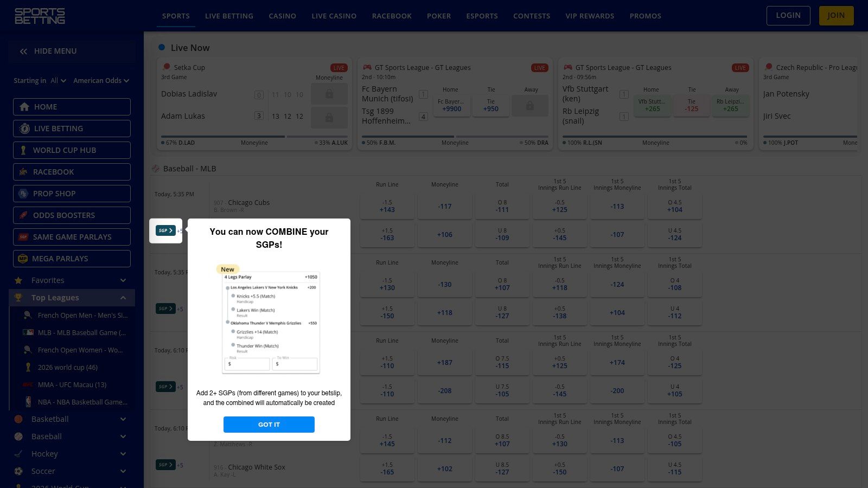Click the yellow Join button
Image resolution: width=868 pixels, height=488 pixels.
pos(836,16)
